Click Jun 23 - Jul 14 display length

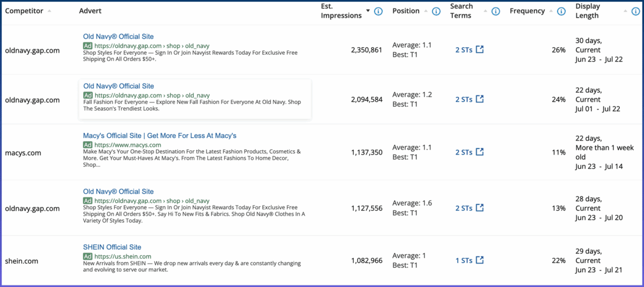click(x=599, y=167)
